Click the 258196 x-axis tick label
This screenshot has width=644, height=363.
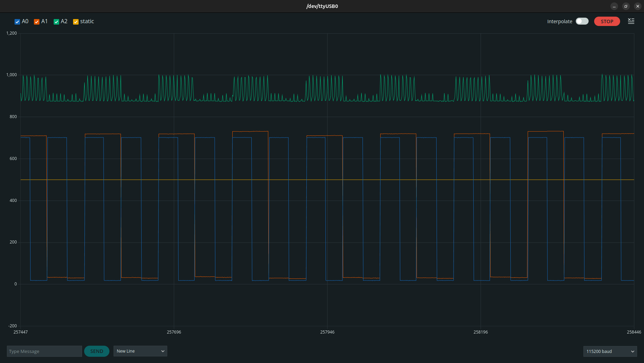pos(481,332)
